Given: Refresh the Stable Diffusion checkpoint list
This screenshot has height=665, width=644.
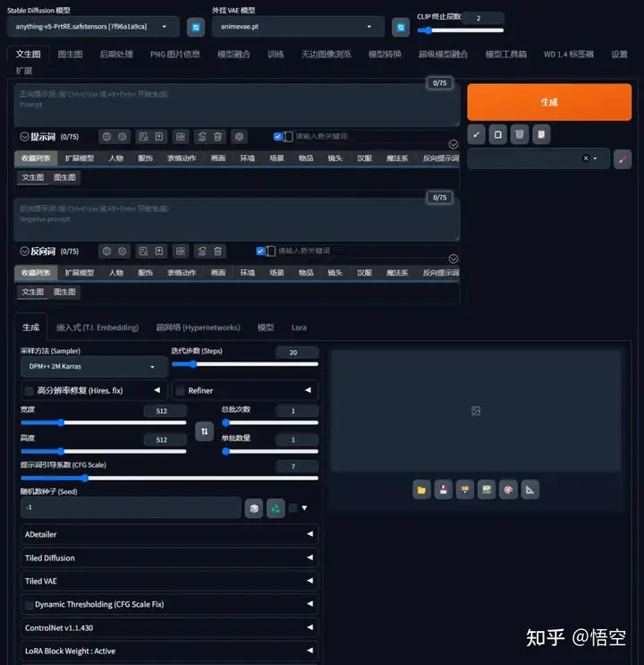Looking at the screenshot, I should coord(196,27).
